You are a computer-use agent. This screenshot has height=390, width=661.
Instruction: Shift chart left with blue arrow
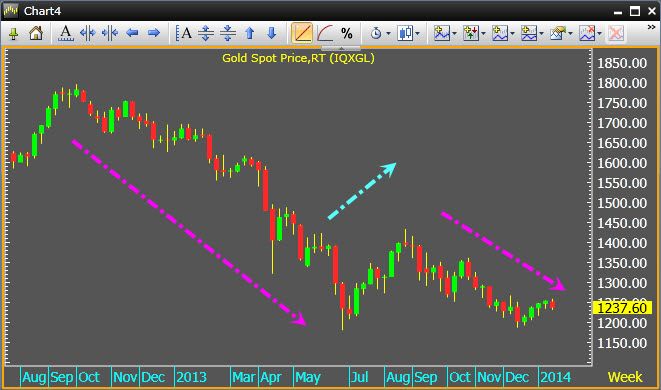click(x=132, y=33)
